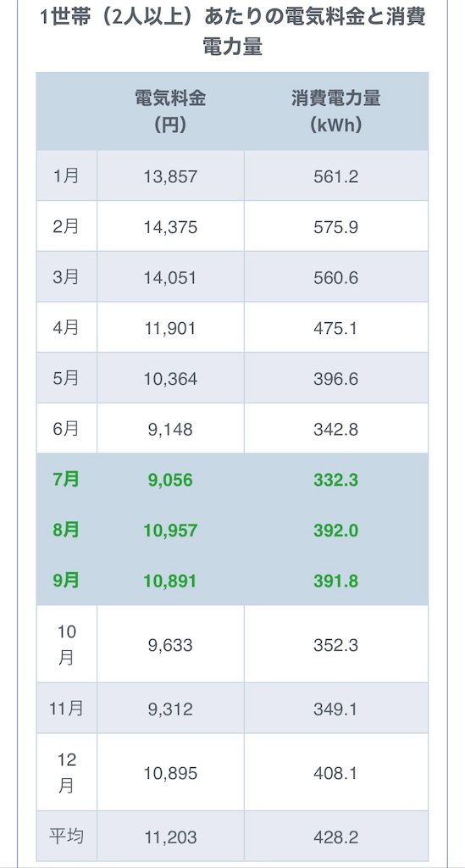
Task: Click the 349.1 value in 11月 row
Action: 336,709
